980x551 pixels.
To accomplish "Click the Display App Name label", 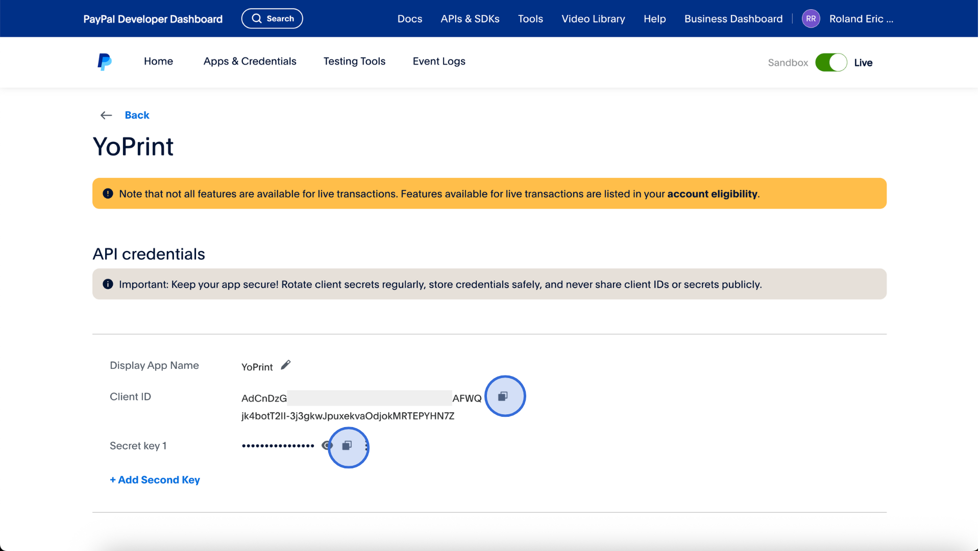I will click(154, 365).
